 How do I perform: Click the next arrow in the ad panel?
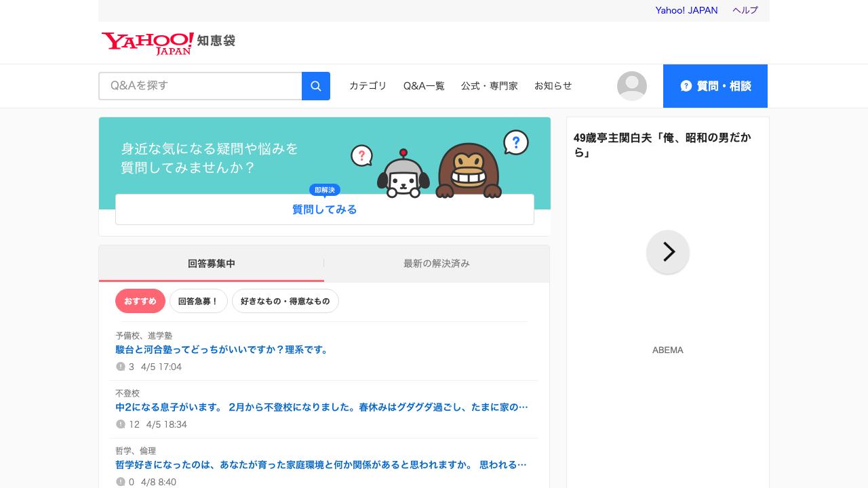pyautogui.click(x=668, y=252)
